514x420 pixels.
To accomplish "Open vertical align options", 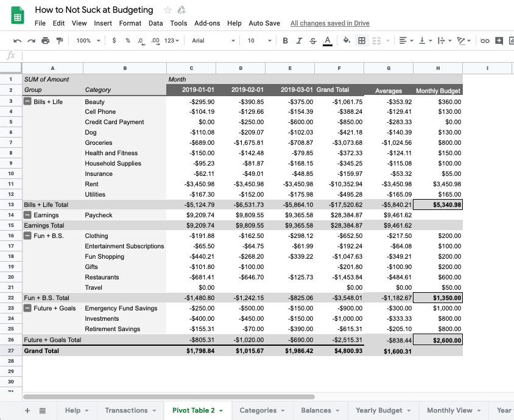I will pyautogui.click(x=426, y=41).
